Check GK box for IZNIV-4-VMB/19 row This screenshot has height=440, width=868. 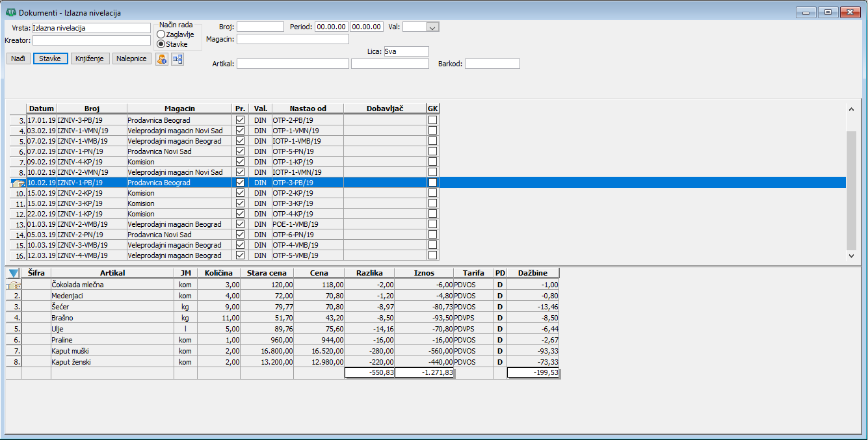pyautogui.click(x=432, y=255)
